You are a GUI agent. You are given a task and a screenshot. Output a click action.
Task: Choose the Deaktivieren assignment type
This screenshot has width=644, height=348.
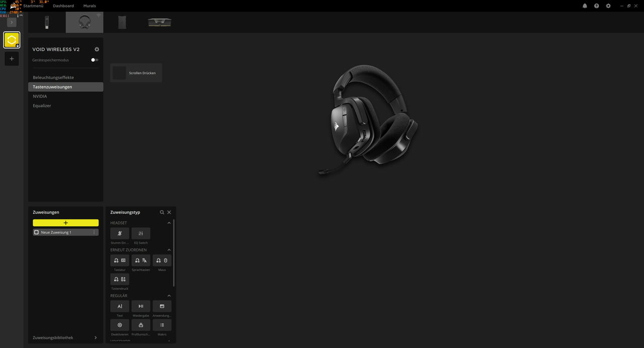[120, 325]
